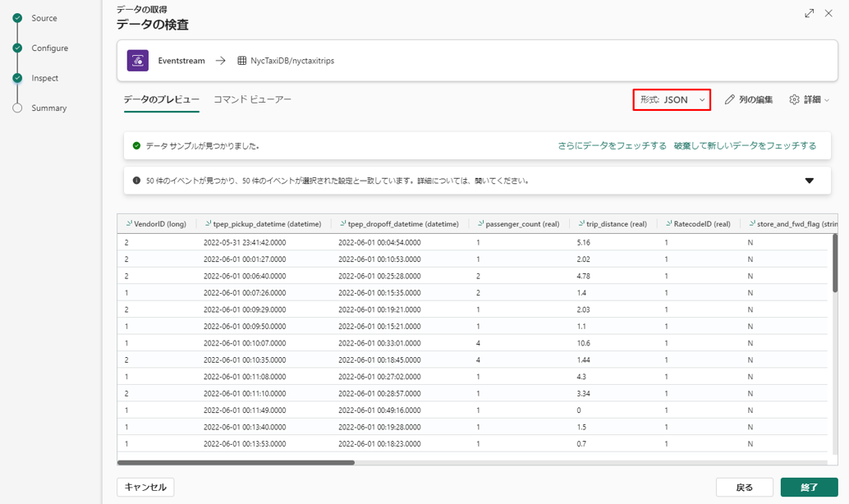Expand the events details triangle
Screen dimensions: 849x504
tap(809, 181)
